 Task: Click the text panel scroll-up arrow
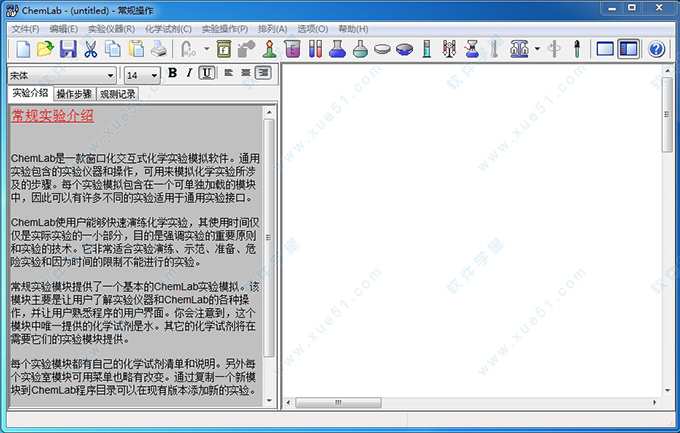coord(269,112)
